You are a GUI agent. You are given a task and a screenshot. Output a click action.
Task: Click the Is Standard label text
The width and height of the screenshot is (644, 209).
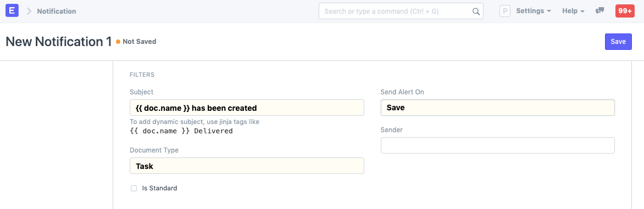(159, 189)
